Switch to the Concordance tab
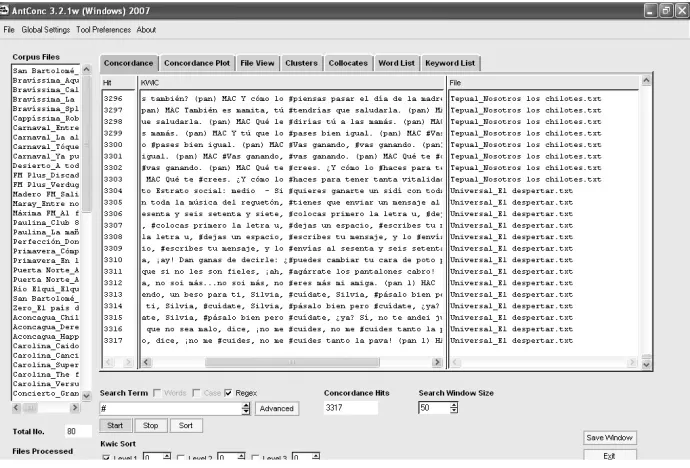The image size is (690, 468). [x=128, y=63]
